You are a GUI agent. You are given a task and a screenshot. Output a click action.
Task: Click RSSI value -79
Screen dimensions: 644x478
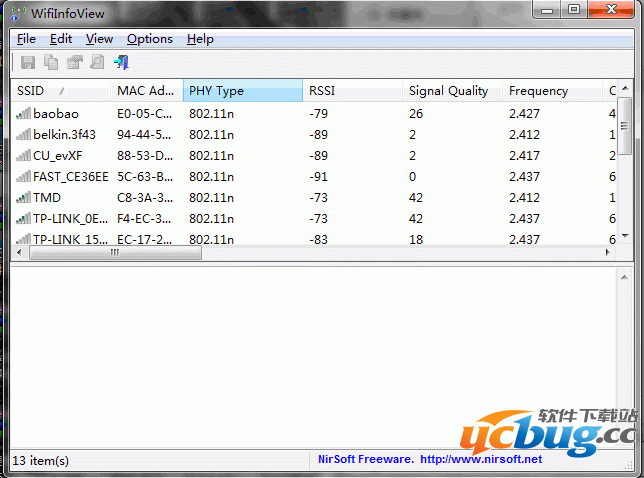coord(318,113)
